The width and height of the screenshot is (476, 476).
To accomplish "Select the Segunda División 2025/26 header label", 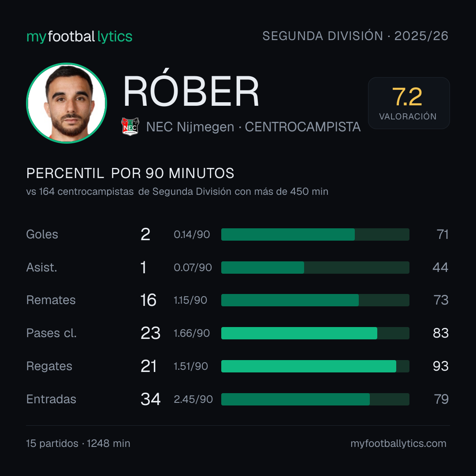I will point(355,36).
